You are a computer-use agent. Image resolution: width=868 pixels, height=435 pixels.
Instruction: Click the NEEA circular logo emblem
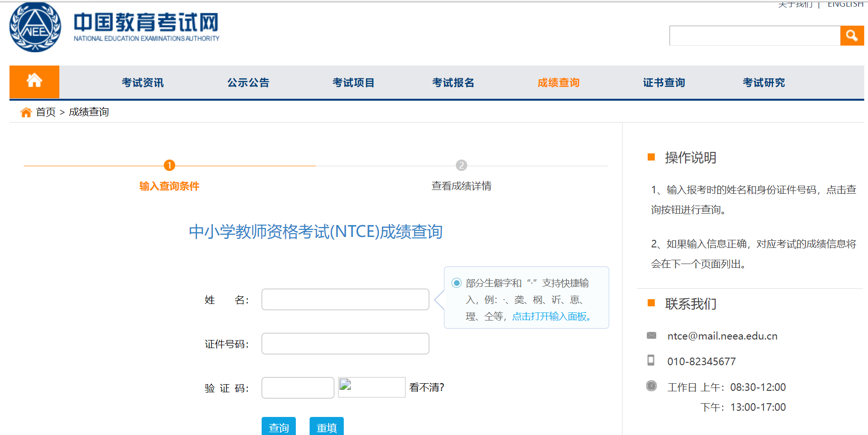[35, 28]
